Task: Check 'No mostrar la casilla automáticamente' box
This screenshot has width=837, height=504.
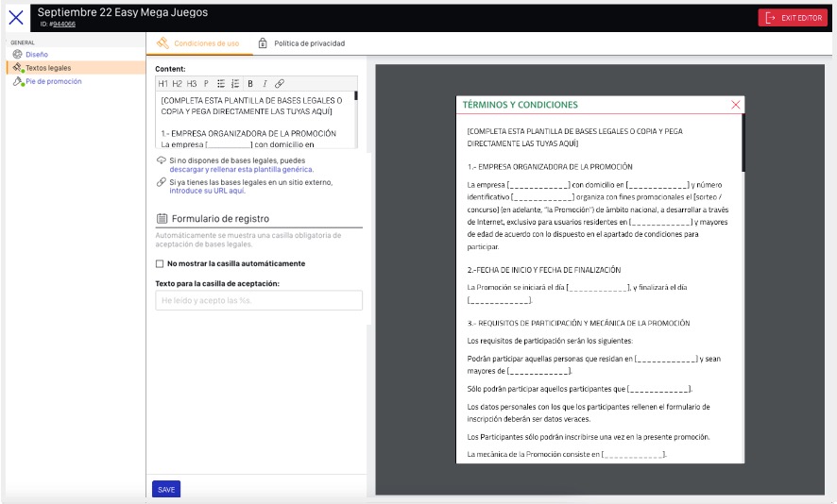Action: (x=160, y=263)
